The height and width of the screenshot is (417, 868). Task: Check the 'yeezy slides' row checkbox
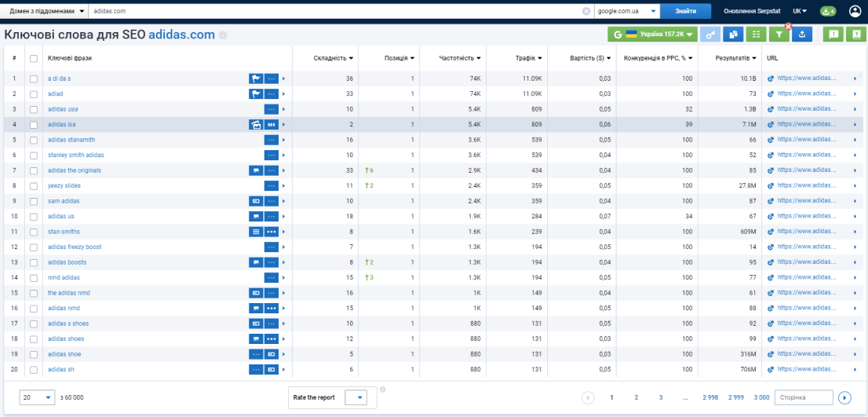[34, 185]
